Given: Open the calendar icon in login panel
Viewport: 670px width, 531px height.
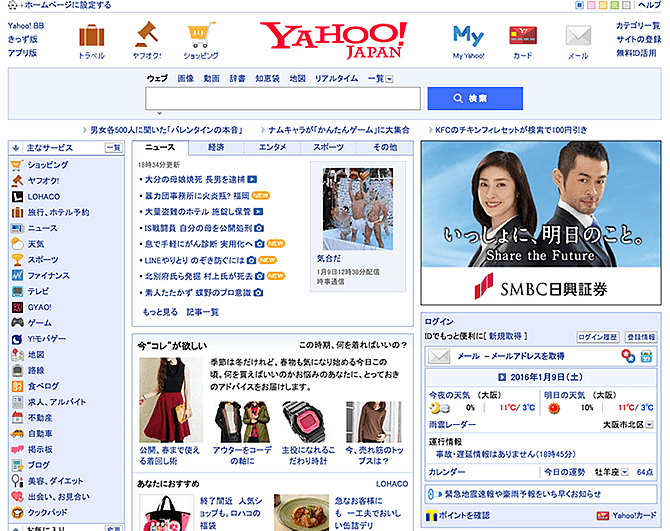Looking at the screenshot, I should point(647,356).
